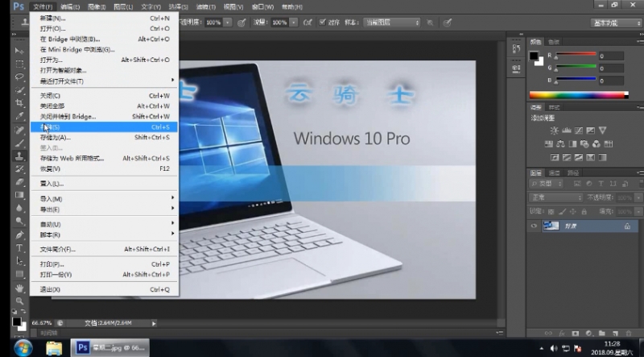Hide the 背景 layer with eye icon
The image size is (644, 357).
pos(534,226)
